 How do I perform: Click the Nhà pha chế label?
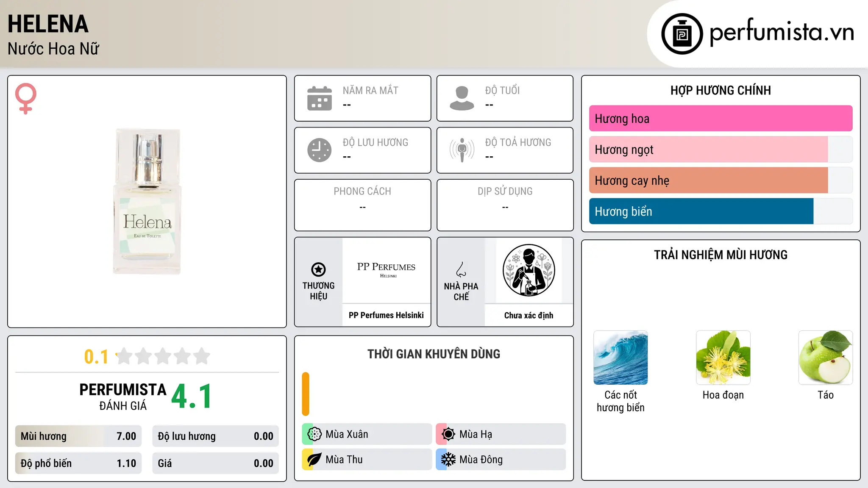point(461,291)
